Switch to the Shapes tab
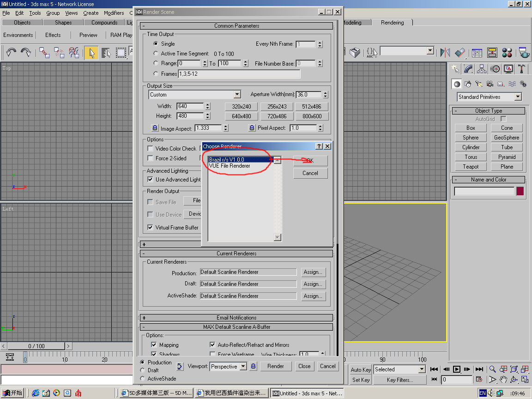 pos(63,22)
